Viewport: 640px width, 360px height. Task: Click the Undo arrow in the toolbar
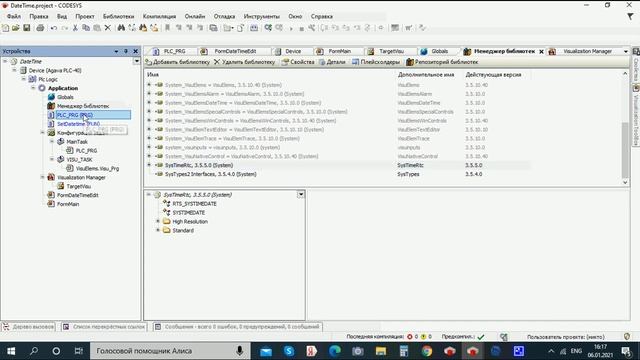53,28
